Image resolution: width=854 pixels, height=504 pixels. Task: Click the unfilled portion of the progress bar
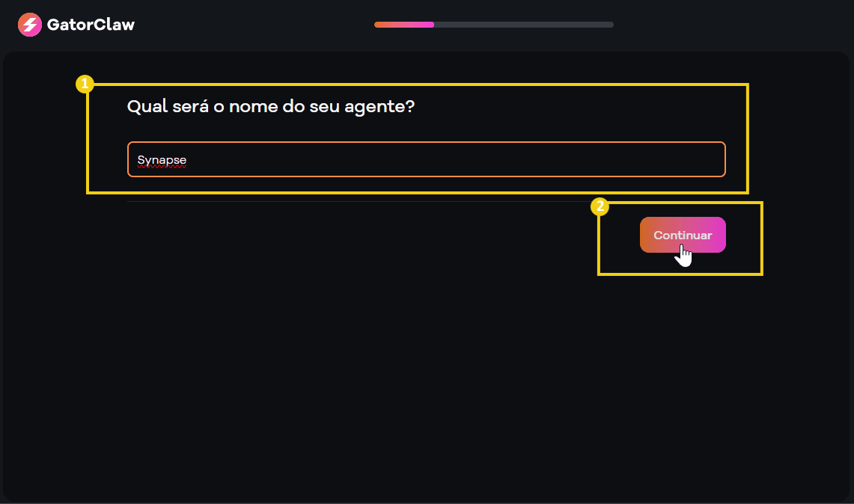pos(524,24)
